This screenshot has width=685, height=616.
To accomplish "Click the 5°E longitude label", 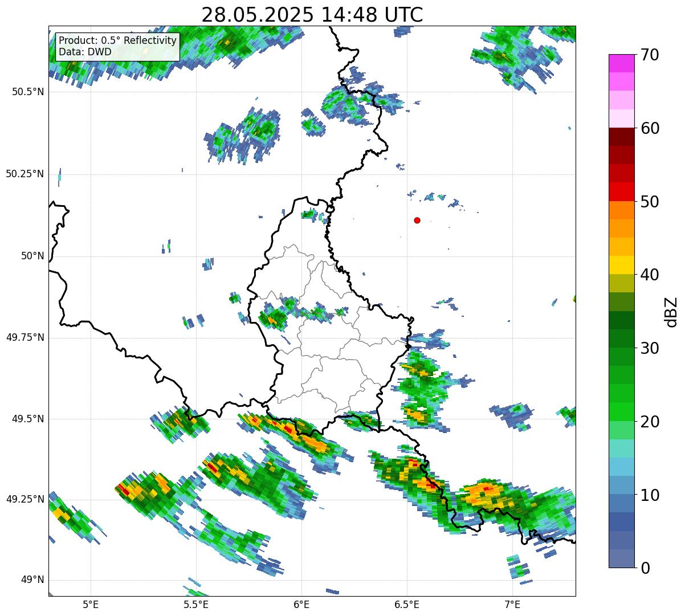I will [91, 604].
